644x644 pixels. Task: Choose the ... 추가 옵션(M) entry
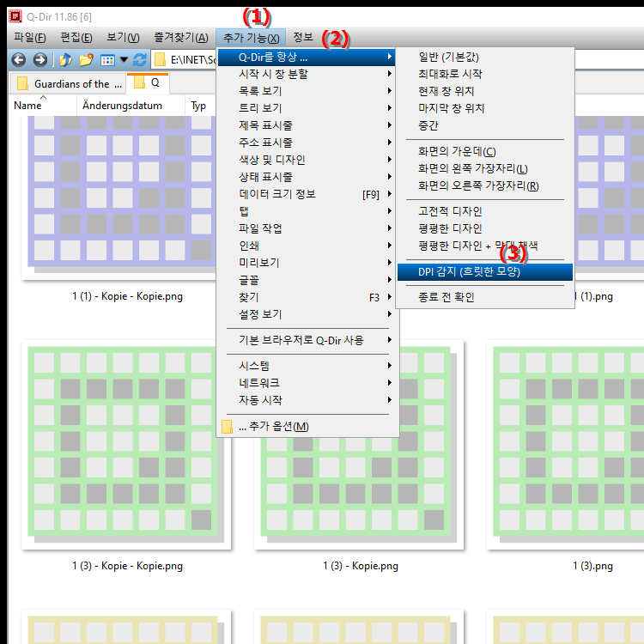307,426
